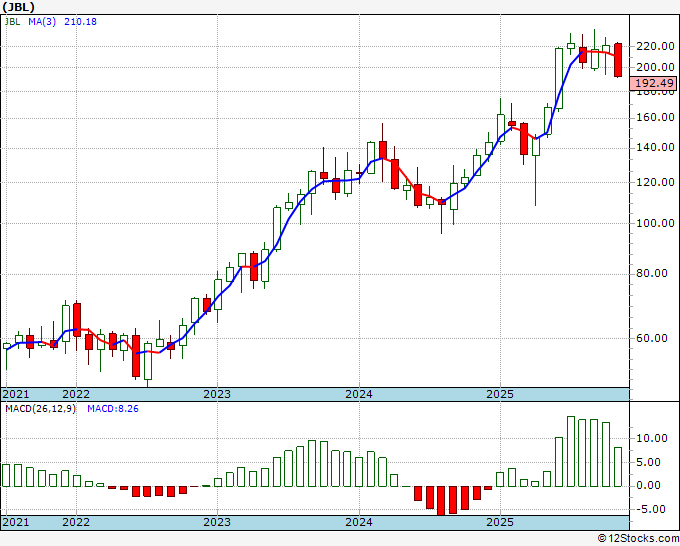Click the 100.00 price axis label
Viewport: 680px width, 546px height.
[x=655, y=223]
